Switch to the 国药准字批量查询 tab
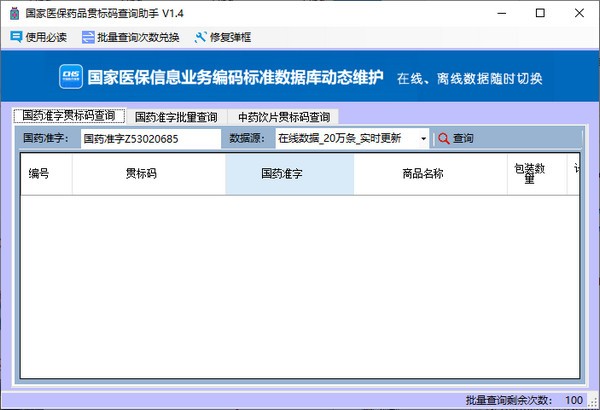The width and height of the screenshot is (600, 410). pyautogui.click(x=176, y=117)
